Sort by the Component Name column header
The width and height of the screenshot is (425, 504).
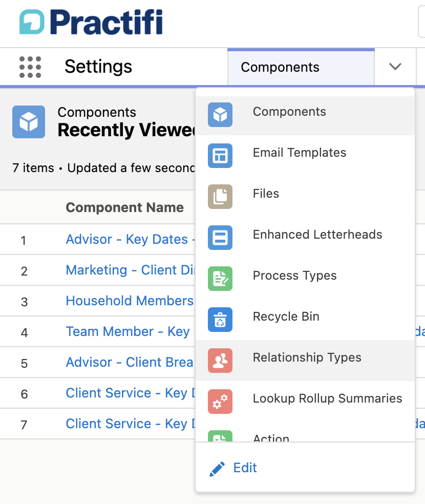click(x=124, y=207)
